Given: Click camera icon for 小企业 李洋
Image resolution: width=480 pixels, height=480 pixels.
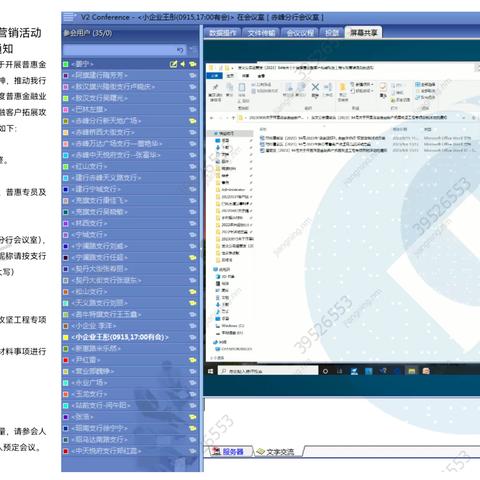Looking at the screenshot, I should click(193, 326).
